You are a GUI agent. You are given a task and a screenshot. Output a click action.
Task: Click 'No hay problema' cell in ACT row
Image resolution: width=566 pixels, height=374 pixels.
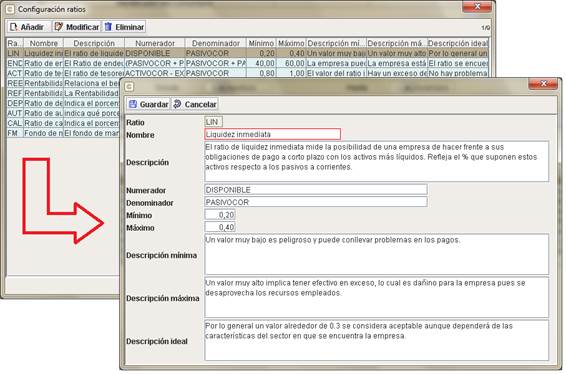click(x=458, y=73)
